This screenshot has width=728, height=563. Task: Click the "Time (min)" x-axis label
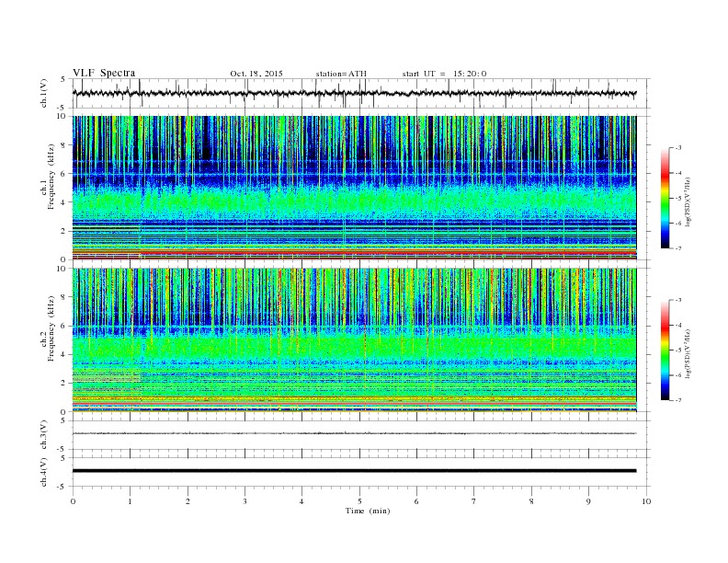[368, 511]
